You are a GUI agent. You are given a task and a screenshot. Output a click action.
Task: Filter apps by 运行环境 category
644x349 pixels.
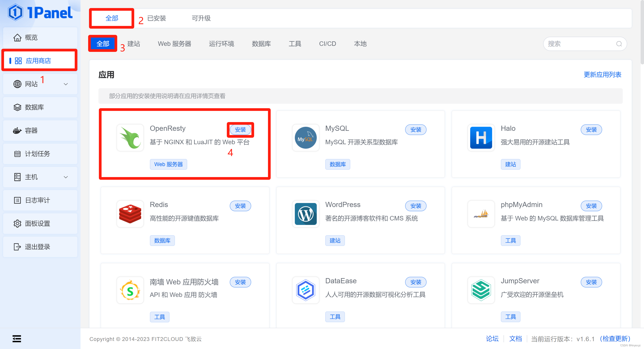pyautogui.click(x=221, y=44)
